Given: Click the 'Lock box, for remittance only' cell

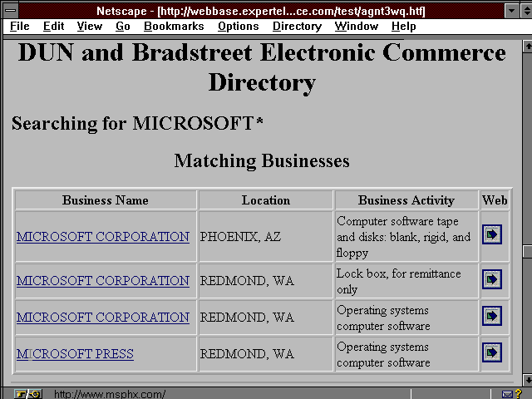Looking at the screenshot, I should (406, 281).
